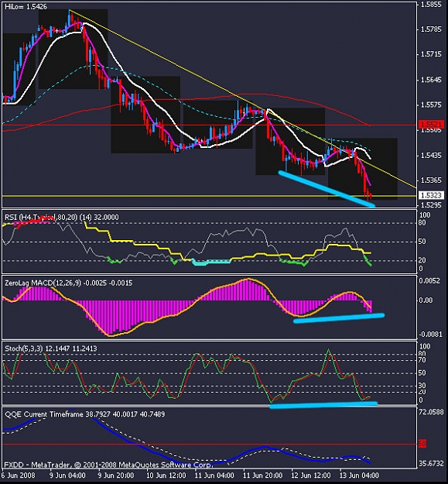Select the red 1.5521 price level tag

point(431,125)
